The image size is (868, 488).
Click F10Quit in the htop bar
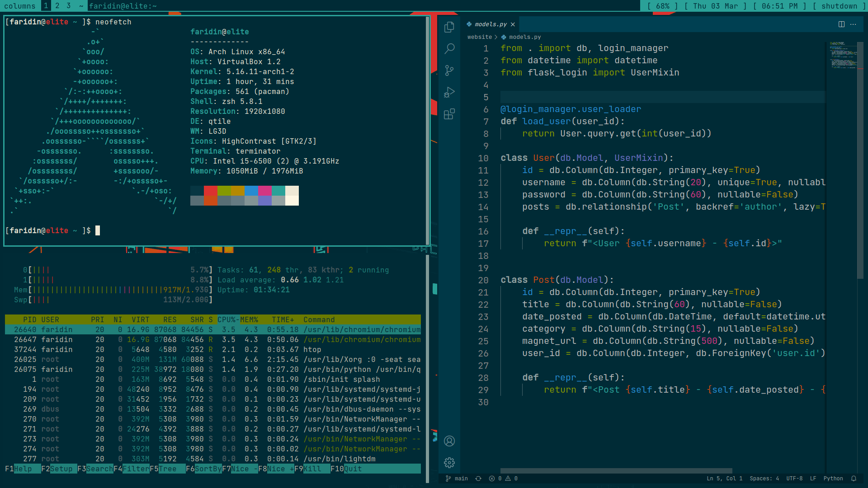point(346,469)
